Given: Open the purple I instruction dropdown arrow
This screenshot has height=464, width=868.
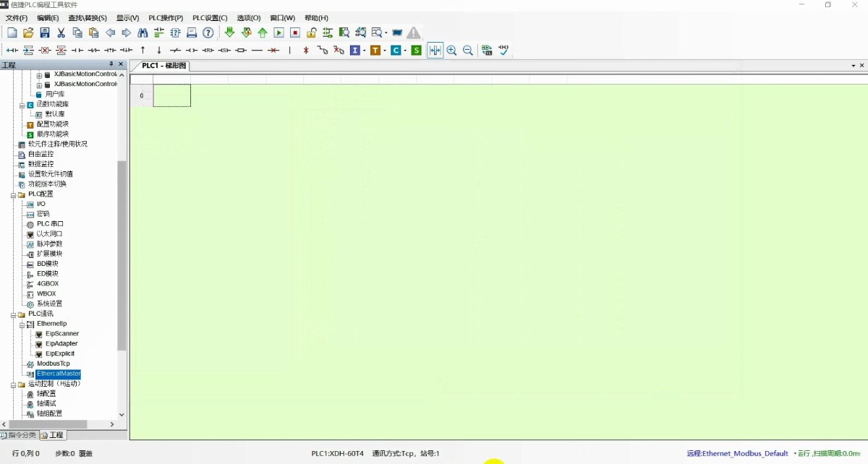Looking at the screenshot, I should tap(365, 51).
